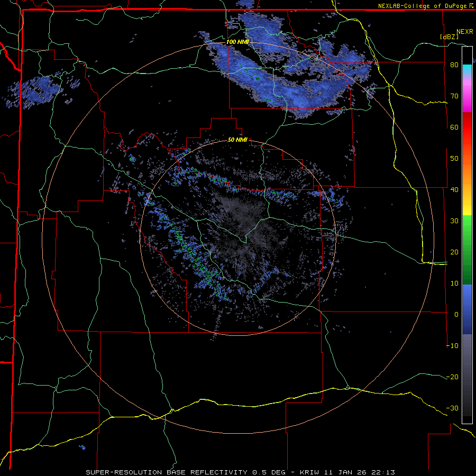
Task: Click the 20 dBZ tick label
Action: coord(454,252)
